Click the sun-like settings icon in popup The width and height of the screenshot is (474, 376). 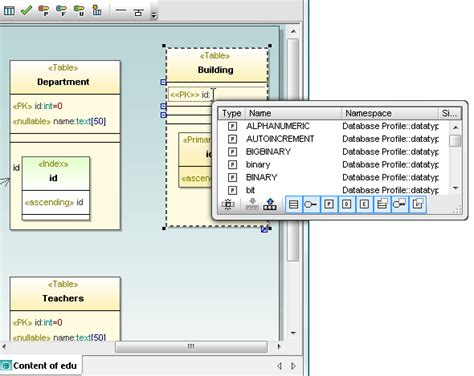228,204
